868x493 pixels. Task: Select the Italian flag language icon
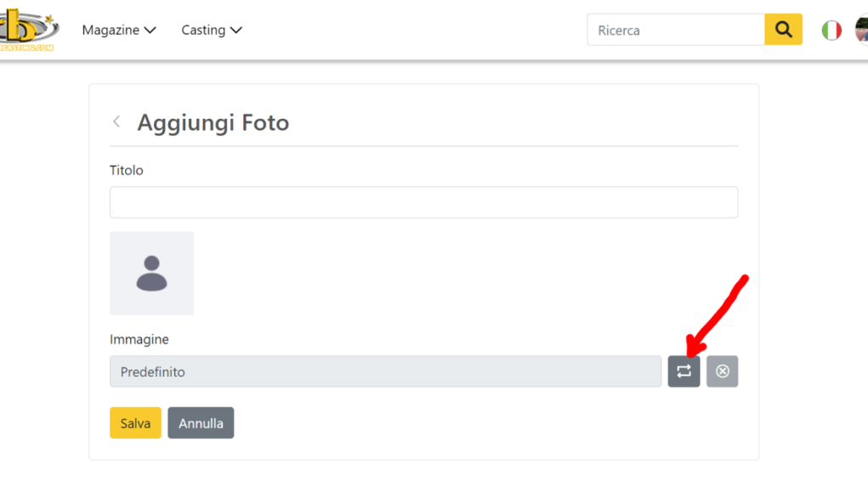831,31
